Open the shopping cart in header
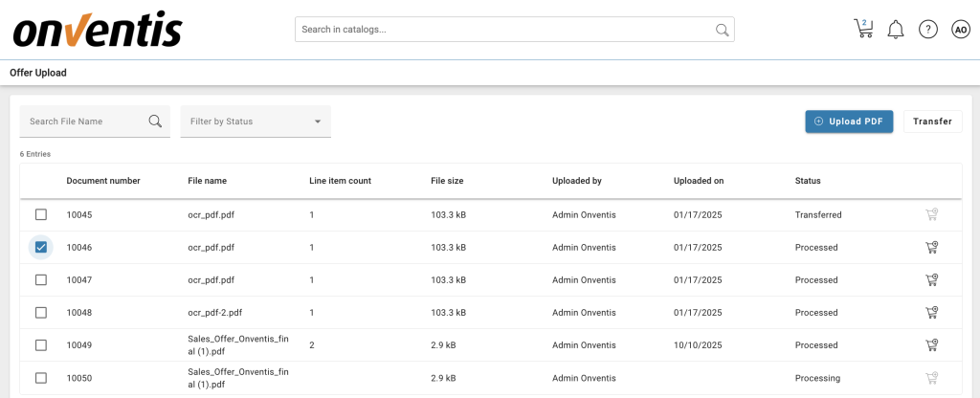Screen dimensions: 980x398 (863, 29)
